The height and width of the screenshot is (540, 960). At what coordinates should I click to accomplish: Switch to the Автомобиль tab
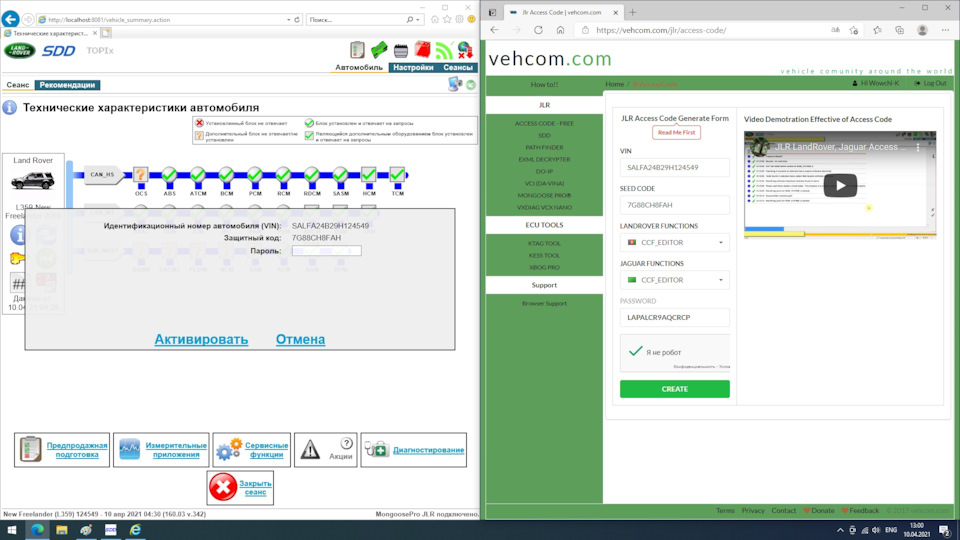point(359,67)
